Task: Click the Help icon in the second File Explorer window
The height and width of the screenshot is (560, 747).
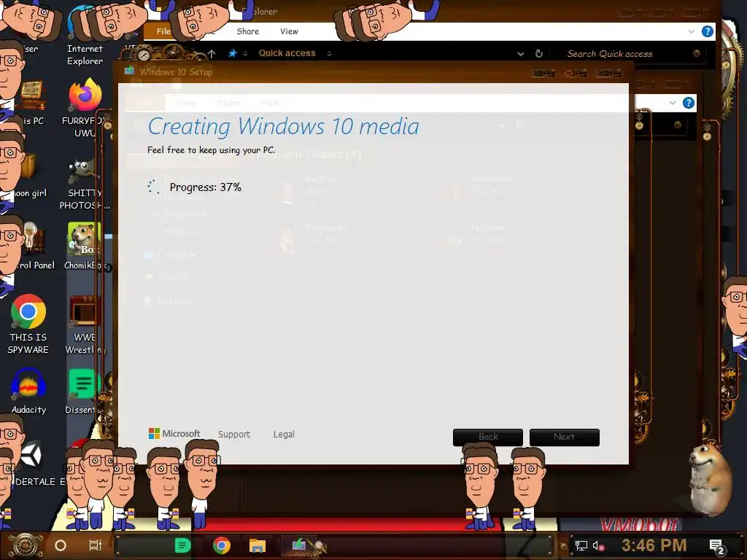Action: tap(689, 103)
